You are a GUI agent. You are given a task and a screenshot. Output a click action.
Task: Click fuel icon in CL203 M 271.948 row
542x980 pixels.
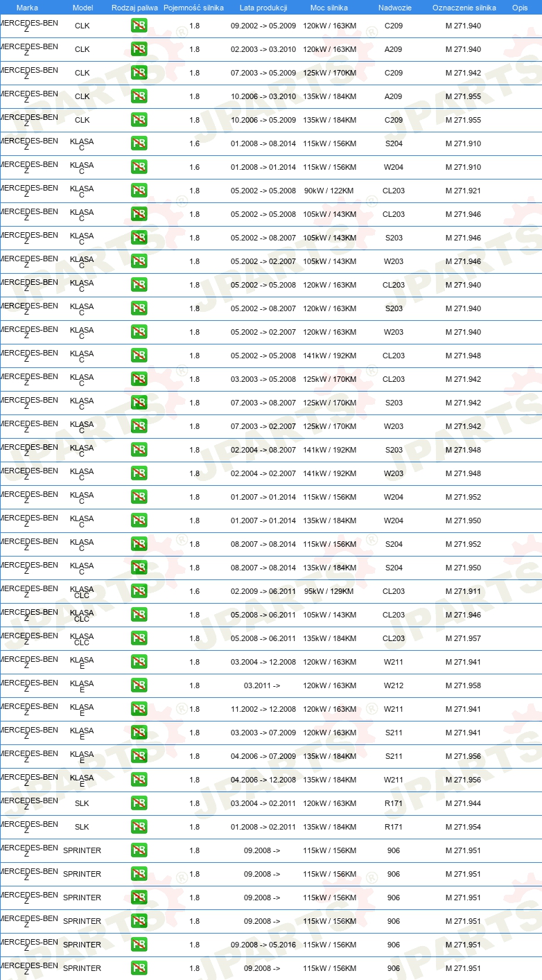click(139, 356)
